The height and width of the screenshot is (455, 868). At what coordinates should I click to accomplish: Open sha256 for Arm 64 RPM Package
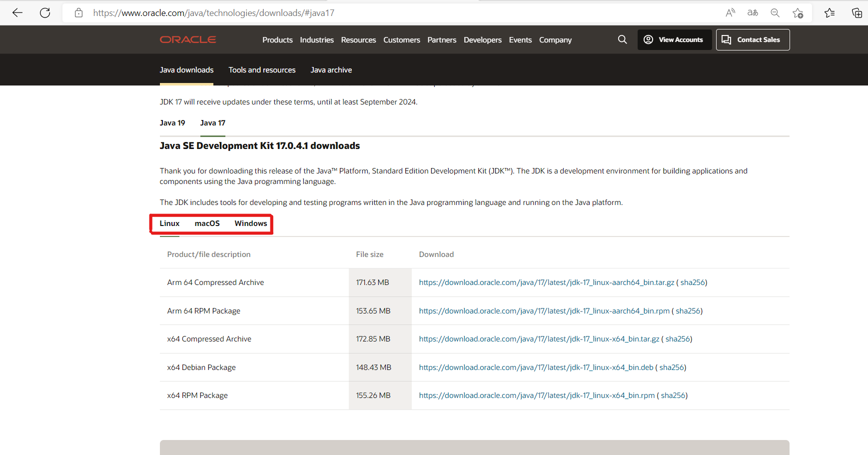click(688, 311)
